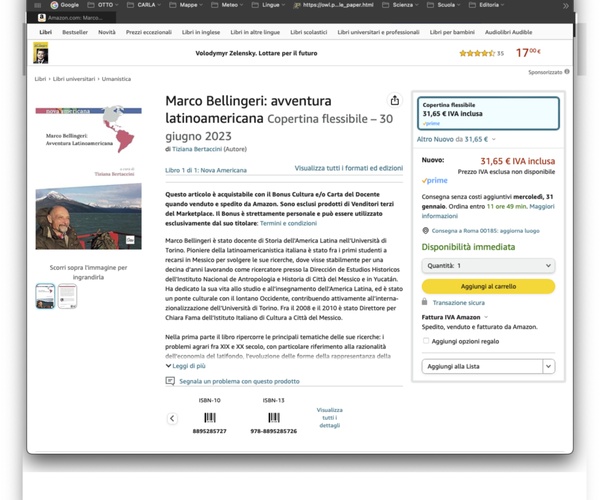Viewport: 600px width, 500px height.
Task: Click the lock icon next to Transazione sicura
Action: [424, 302]
